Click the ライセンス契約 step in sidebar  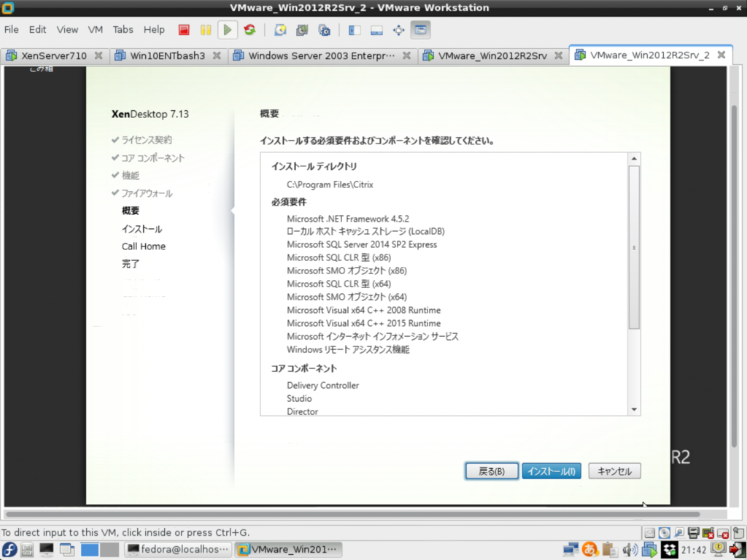(147, 140)
